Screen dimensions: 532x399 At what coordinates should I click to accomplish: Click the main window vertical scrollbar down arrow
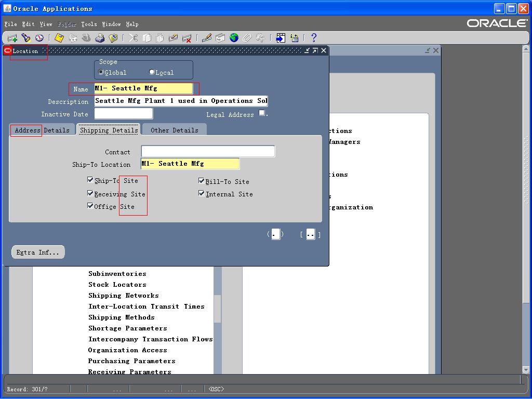(x=526, y=370)
